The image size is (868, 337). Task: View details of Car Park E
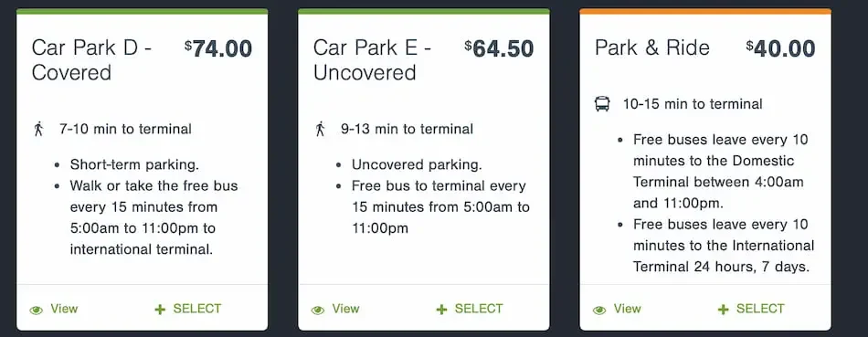(335, 309)
